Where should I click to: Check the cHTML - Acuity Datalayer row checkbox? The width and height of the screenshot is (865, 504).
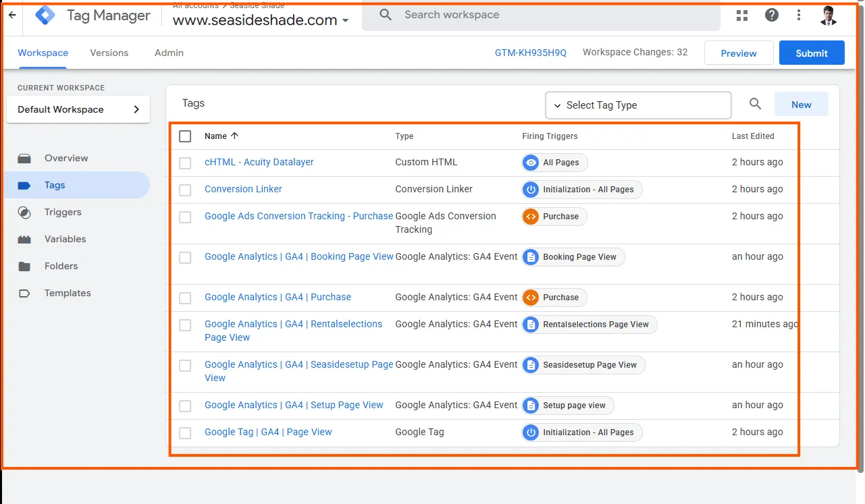(x=185, y=163)
